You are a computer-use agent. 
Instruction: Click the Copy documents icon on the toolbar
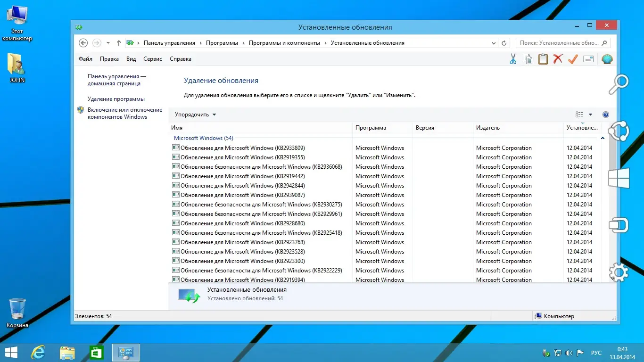coord(528,58)
